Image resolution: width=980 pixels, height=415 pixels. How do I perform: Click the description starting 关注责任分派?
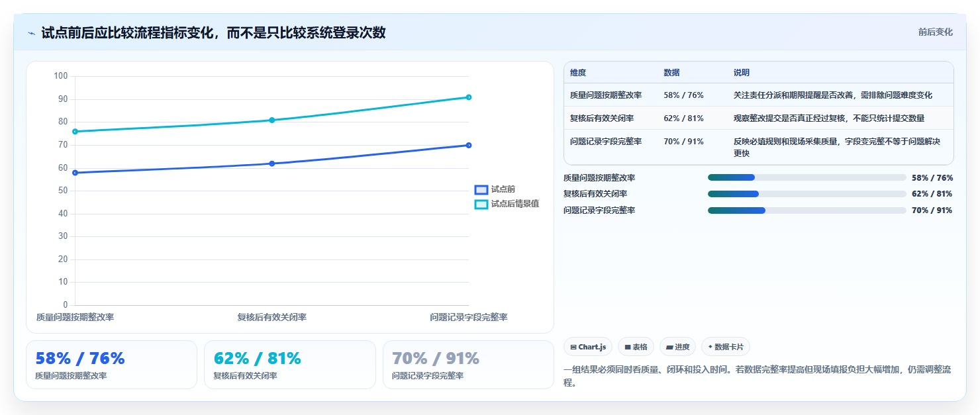click(833, 95)
